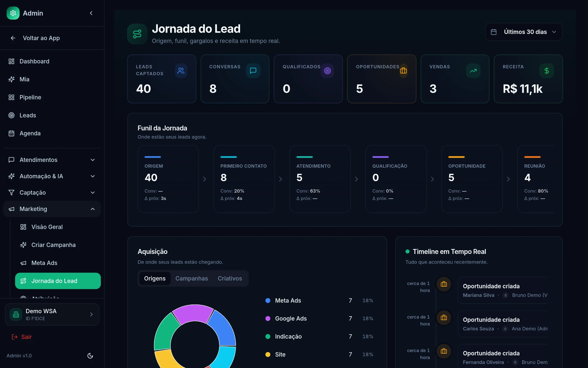Image resolution: width=588 pixels, height=368 pixels.
Task: Open the Mia assistant page
Action: tap(52, 79)
